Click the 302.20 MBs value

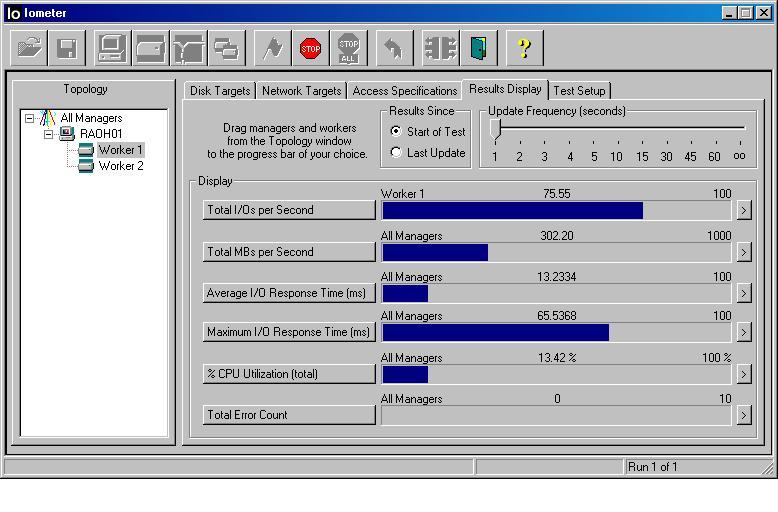557,236
